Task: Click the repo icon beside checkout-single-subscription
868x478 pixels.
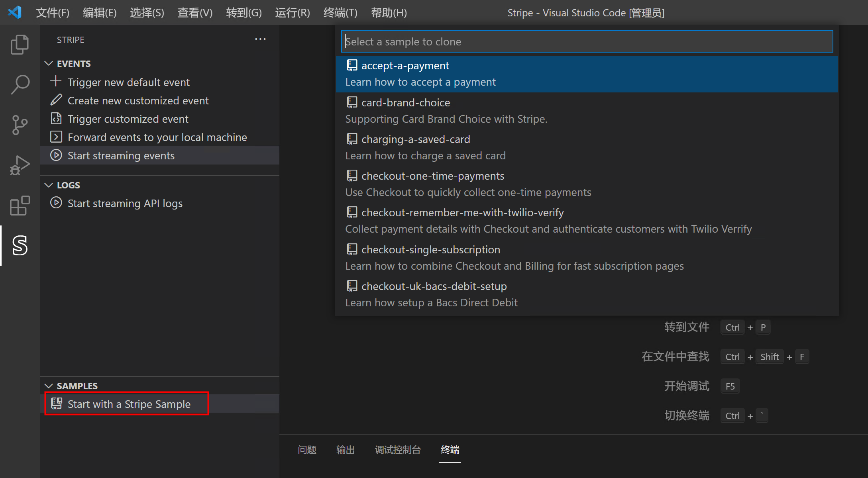Action: (352, 249)
